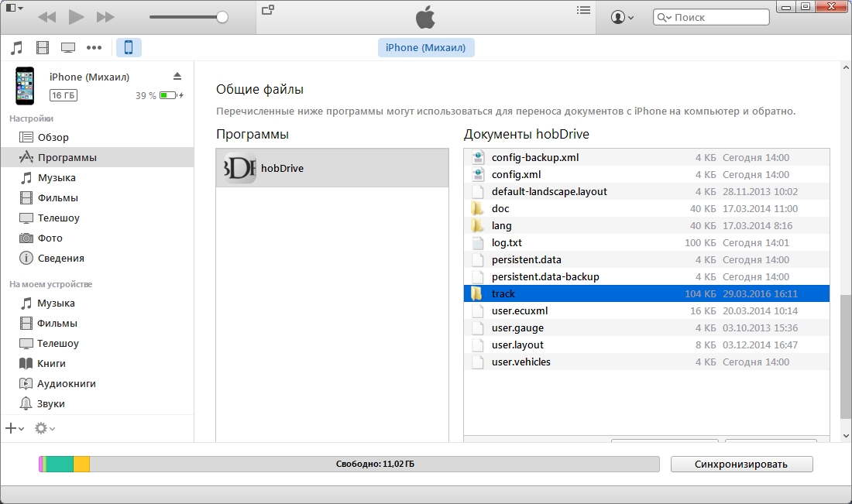Select config.xml file

[647, 174]
